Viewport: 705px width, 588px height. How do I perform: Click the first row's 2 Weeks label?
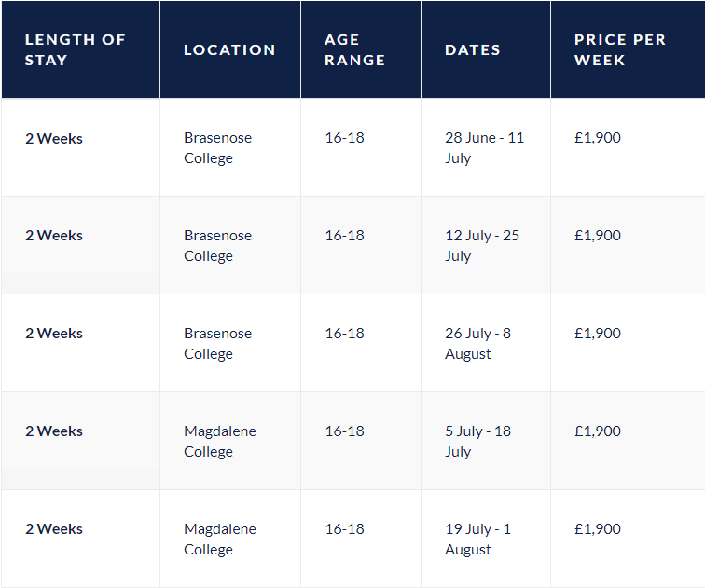[54, 138]
